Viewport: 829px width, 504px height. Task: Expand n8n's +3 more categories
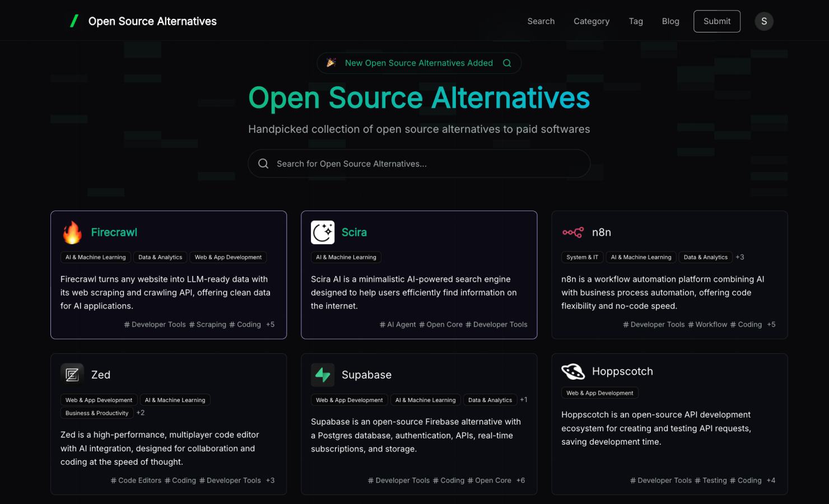740,257
